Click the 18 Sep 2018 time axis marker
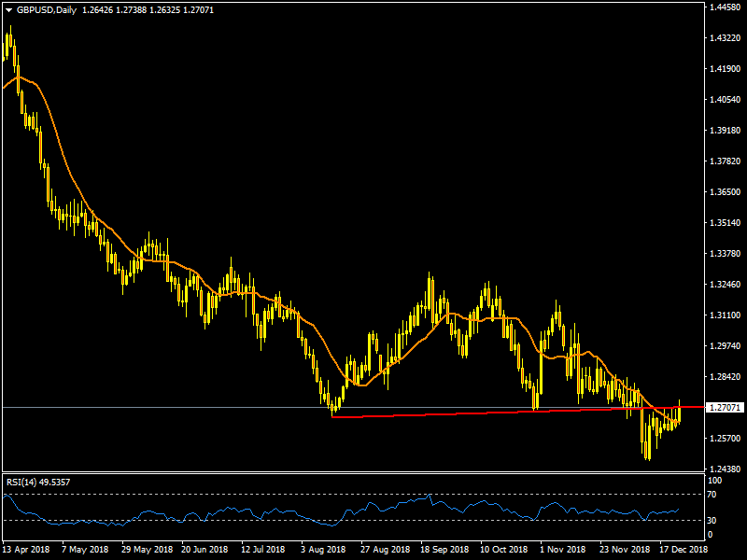This screenshot has width=747, height=560. click(444, 551)
